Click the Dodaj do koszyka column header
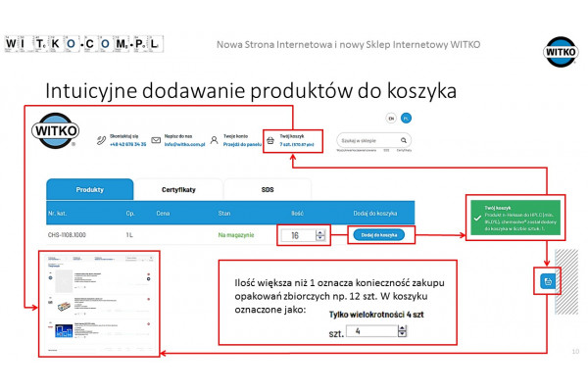This screenshot has height=392, width=588. 375,214
